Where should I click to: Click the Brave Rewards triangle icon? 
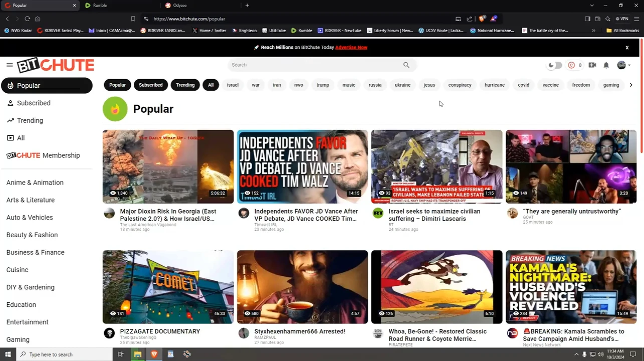click(494, 19)
